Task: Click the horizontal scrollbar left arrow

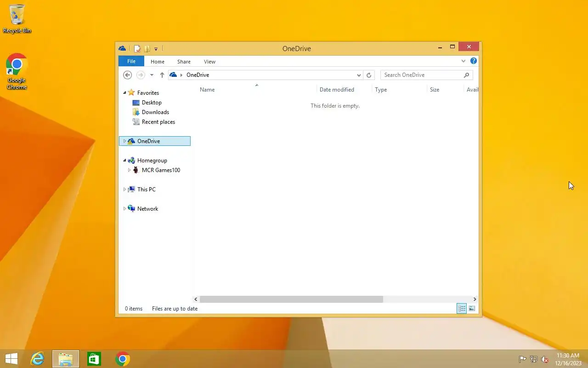Action: [x=196, y=299]
